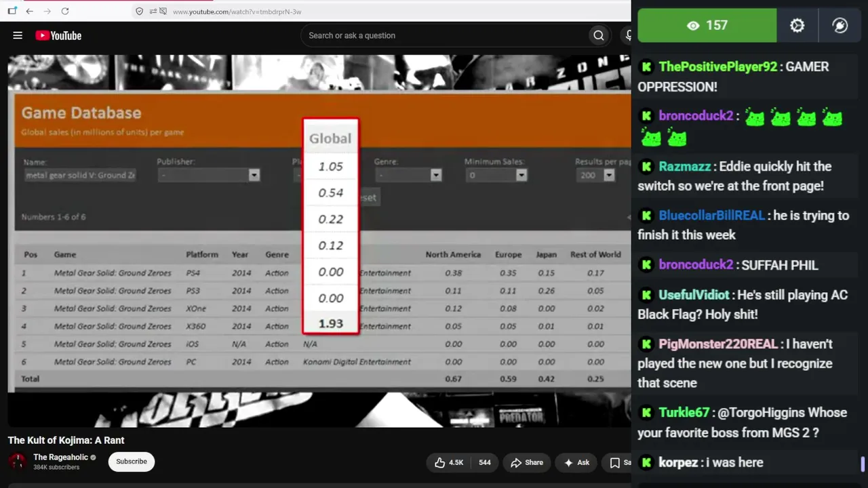
Task: Open the YouTube hamburger guide menu
Action: click(x=18, y=35)
